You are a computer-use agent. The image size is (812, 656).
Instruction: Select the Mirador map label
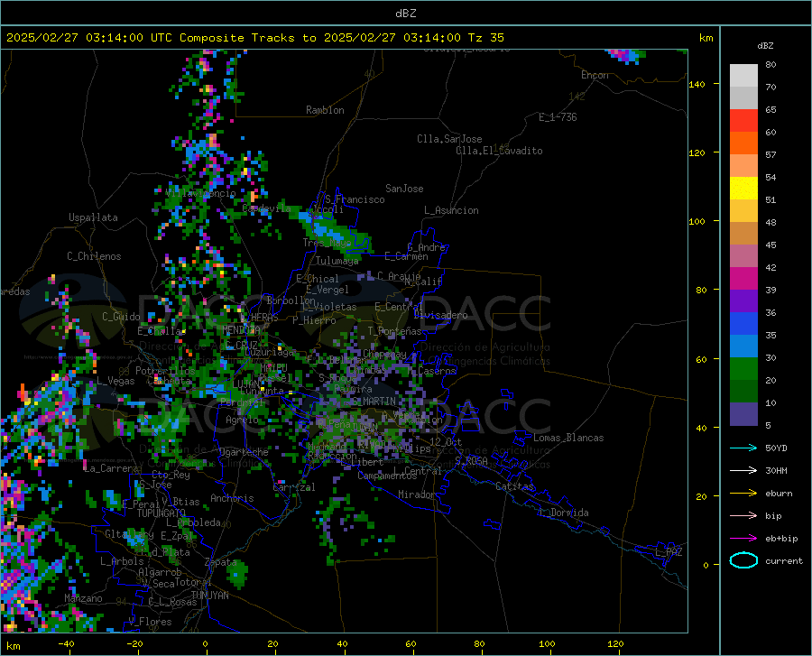tap(416, 494)
